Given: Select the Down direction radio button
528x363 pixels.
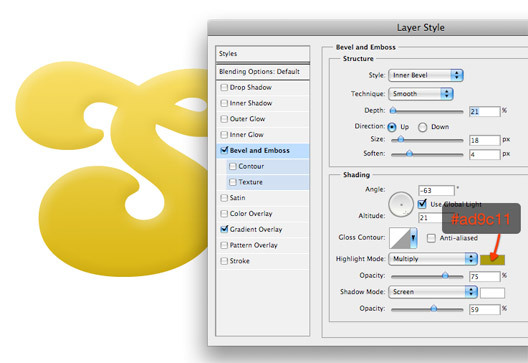Looking at the screenshot, I should coord(422,127).
